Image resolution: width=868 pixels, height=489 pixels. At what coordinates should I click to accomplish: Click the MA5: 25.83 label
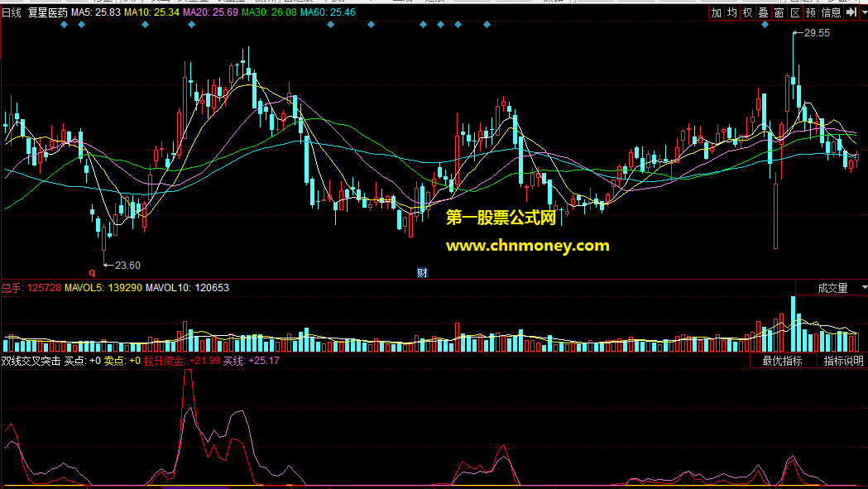96,12
